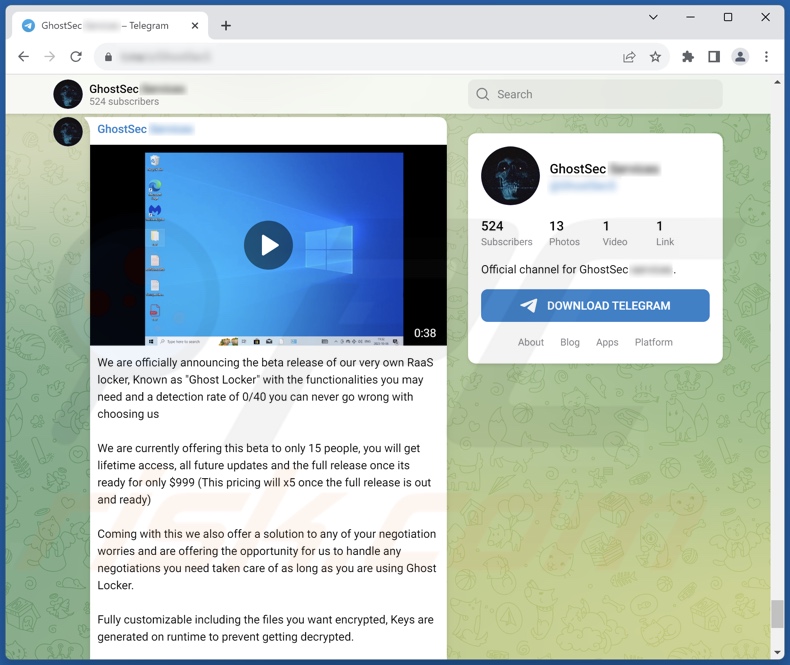790x665 pixels.
Task: Click the GhostSec message author name
Action: 122,129
